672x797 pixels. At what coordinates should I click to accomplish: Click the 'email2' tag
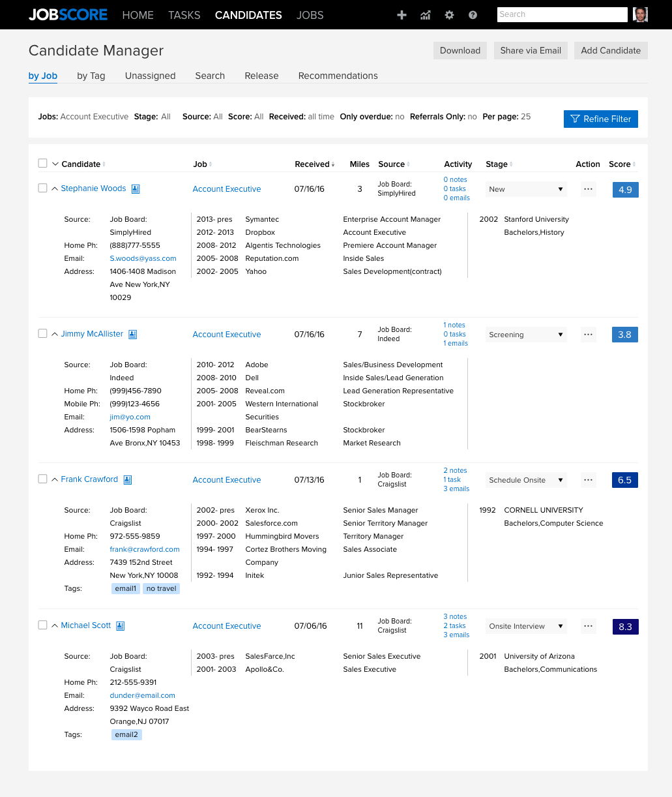(126, 734)
